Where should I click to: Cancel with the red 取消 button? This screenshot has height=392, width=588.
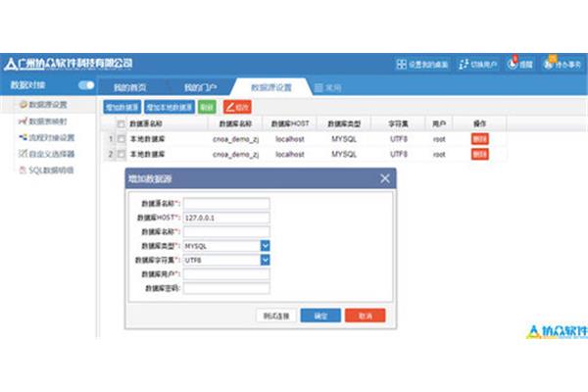[365, 316]
